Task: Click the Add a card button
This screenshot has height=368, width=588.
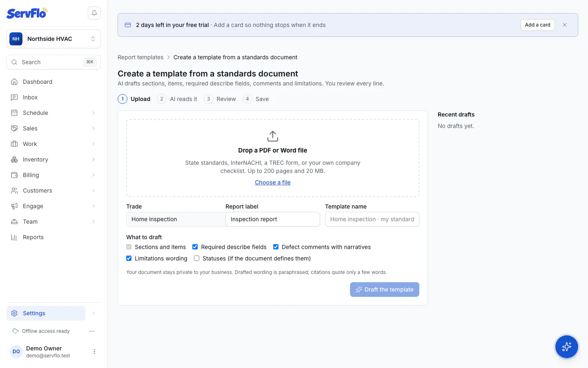Action: pos(538,25)
